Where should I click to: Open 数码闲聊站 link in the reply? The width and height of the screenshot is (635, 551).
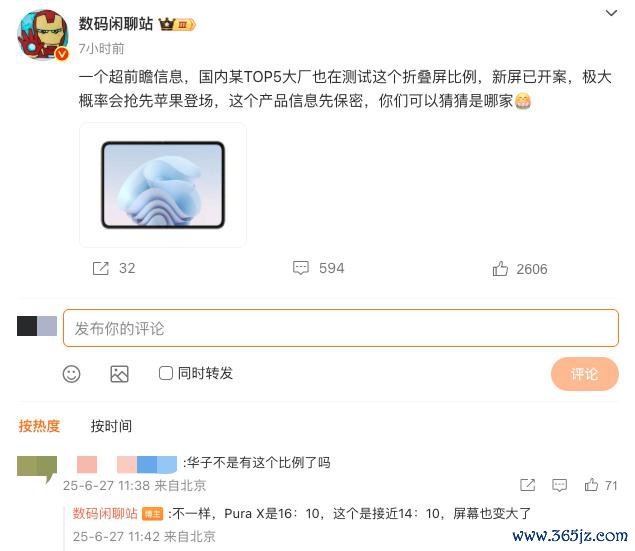coord(105,513)
